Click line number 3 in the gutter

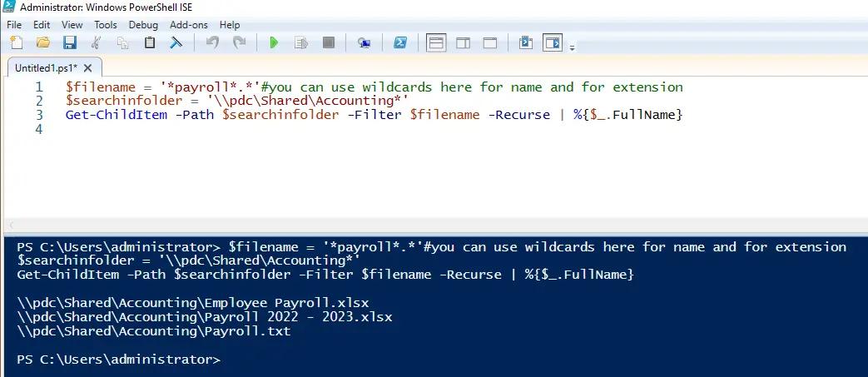tap(39, 115)
